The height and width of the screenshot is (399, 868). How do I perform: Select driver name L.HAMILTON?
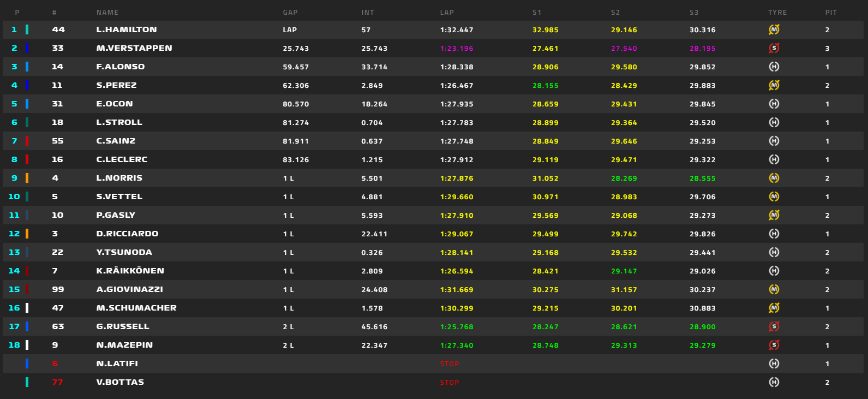(x=127, y=29)
